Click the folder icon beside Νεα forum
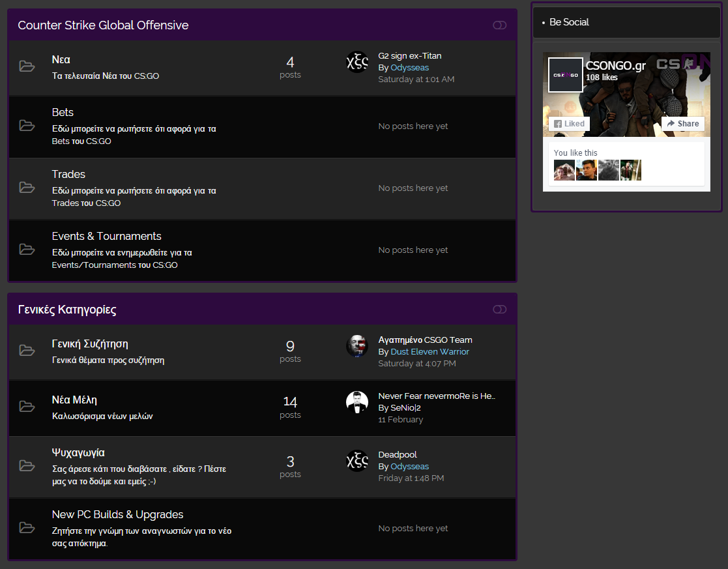Viewport: 728px width, 569px height. (x=27, y=66)
